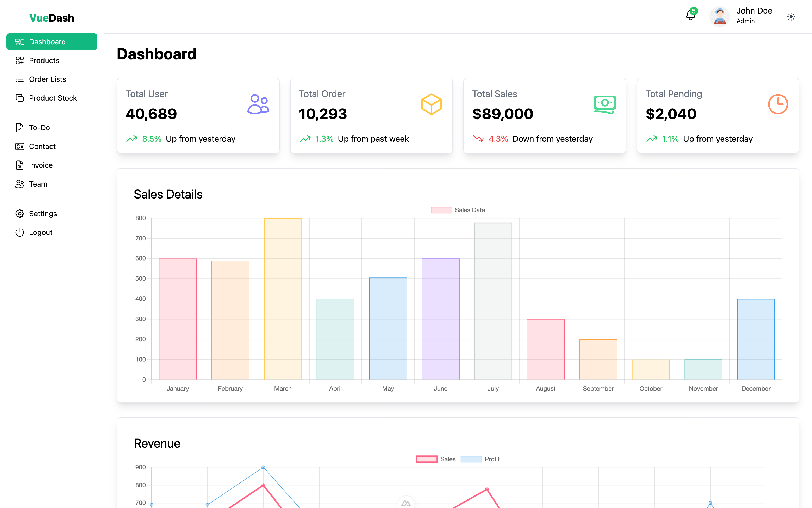
Task: Open Settings in the sidebar
Action: (x=52, y=214)
